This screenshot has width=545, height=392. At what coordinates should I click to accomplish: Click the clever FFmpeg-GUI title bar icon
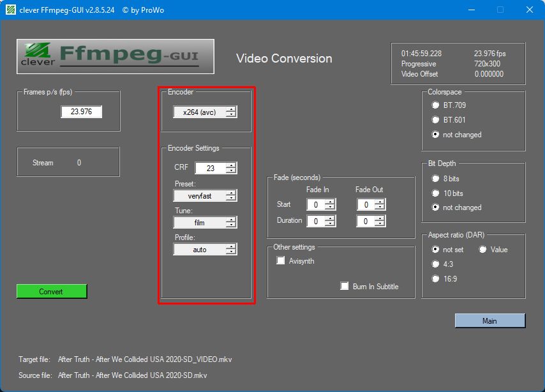11,10
